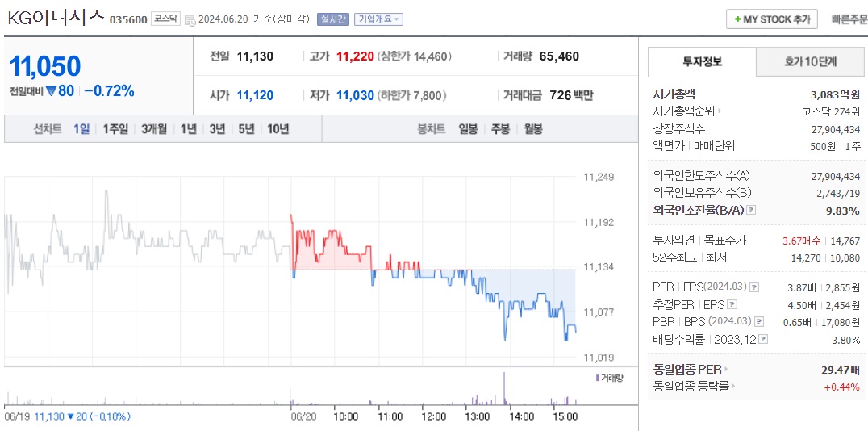Click the 거래대금 value 726 백만
This screenshot has height=431, width=868.
click(x=571, y=95)
